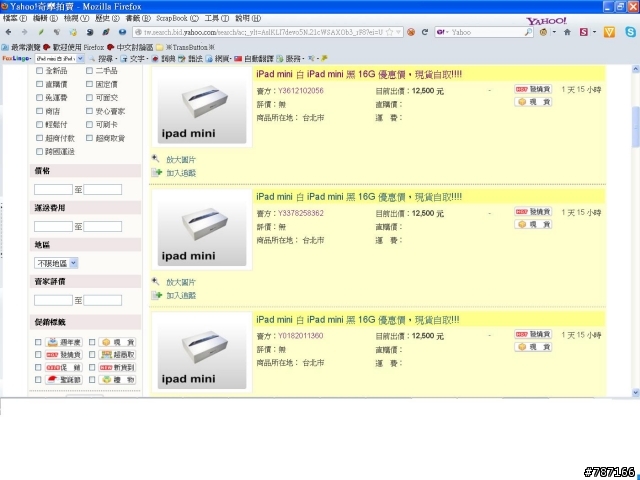Click 發燒貨 HOT badge in first listing

click(533, 89)
